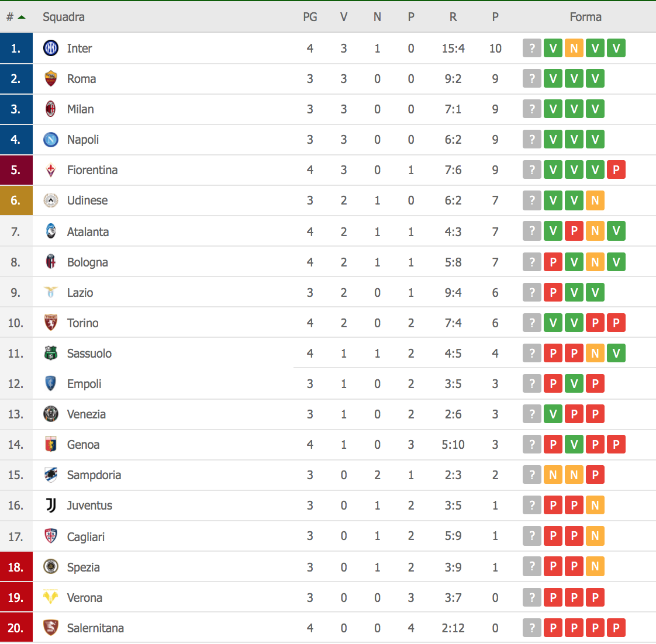Click the Verona club crest
The image size is (656, 644).
click(x=51, y=598)
